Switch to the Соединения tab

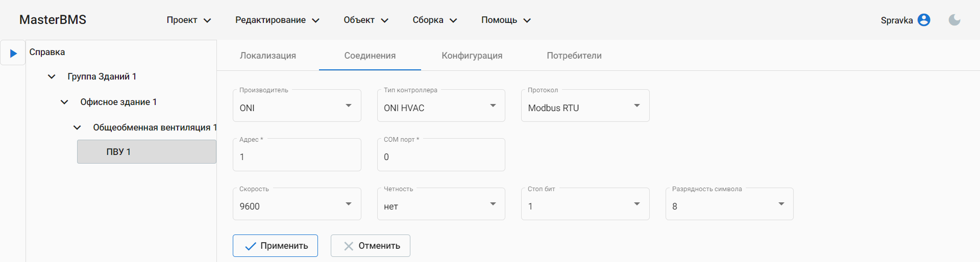tap(370, 56)
